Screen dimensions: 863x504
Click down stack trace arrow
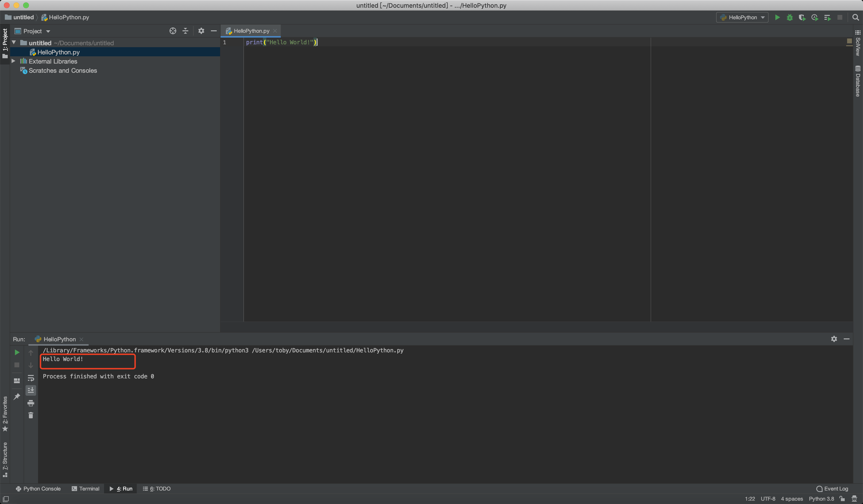(x=31, y=365)
